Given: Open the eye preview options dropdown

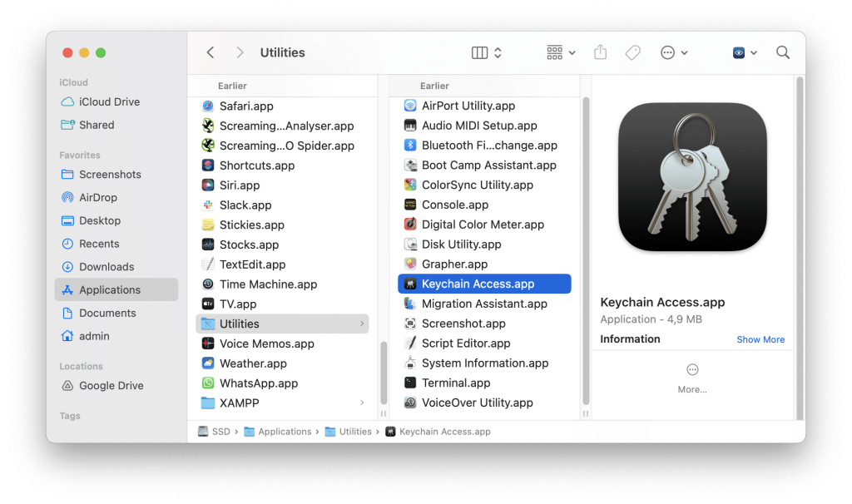Looking at the screenshot, I should 745,52.
